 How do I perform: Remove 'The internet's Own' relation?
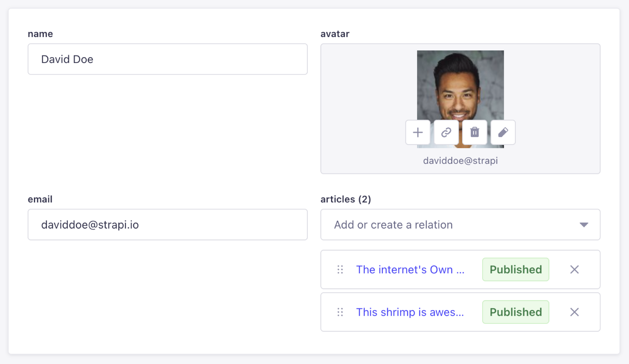tap(574, 269)
